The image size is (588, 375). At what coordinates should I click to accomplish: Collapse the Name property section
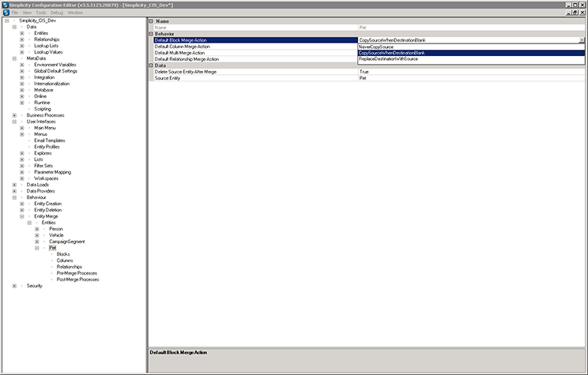tap(151, 21)
